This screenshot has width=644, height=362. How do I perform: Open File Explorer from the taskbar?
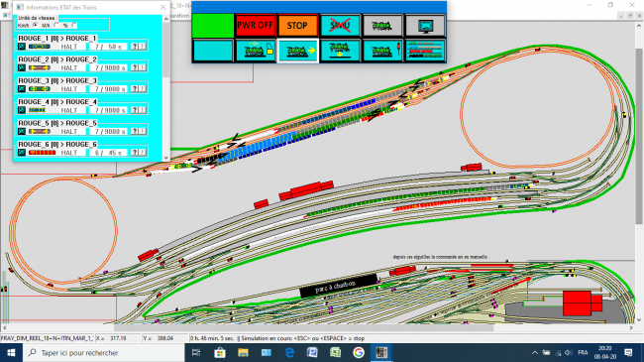click(243, 352)
